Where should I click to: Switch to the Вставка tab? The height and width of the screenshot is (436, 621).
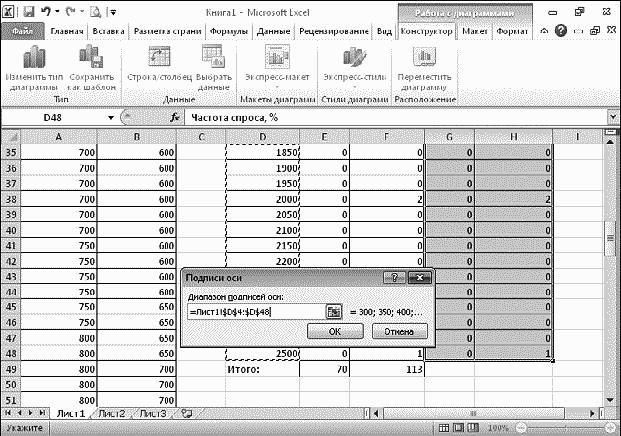[x=108, y=31]
